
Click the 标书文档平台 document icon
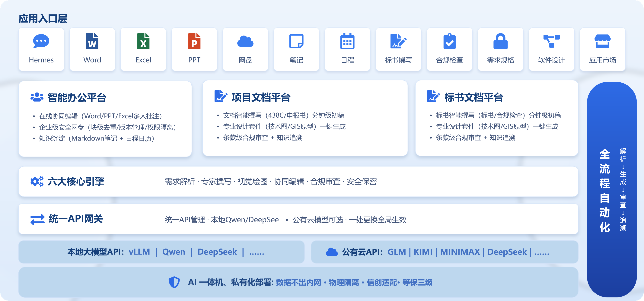(434, 96)
